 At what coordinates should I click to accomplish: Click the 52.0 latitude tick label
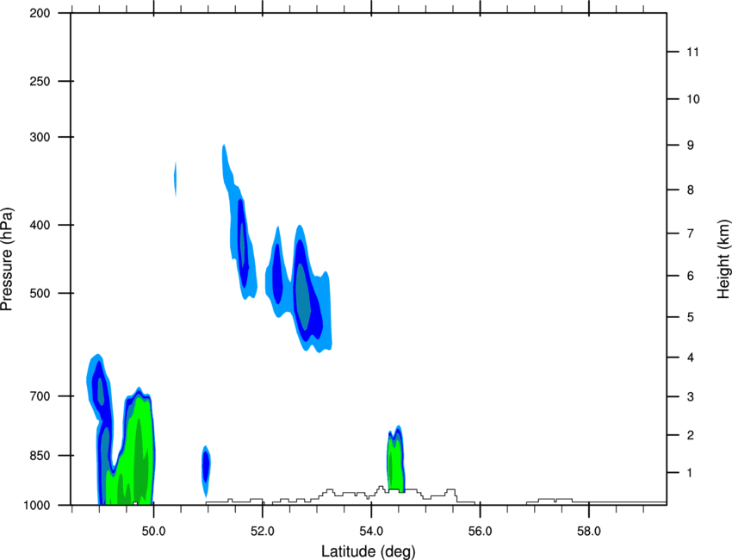tap(263, 532)
